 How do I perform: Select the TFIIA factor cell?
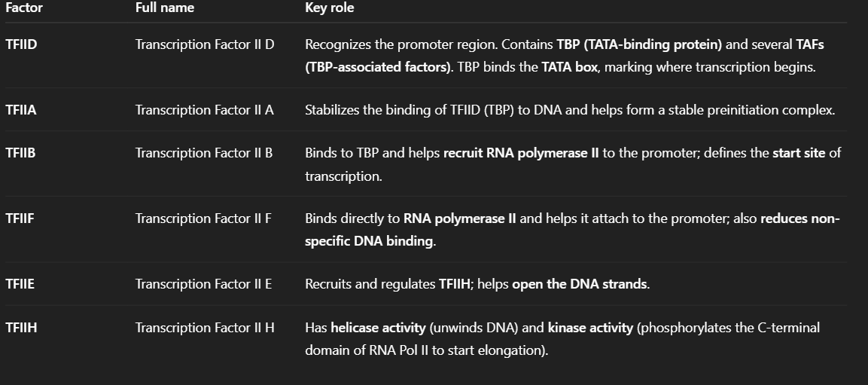(x=21, y=110)
